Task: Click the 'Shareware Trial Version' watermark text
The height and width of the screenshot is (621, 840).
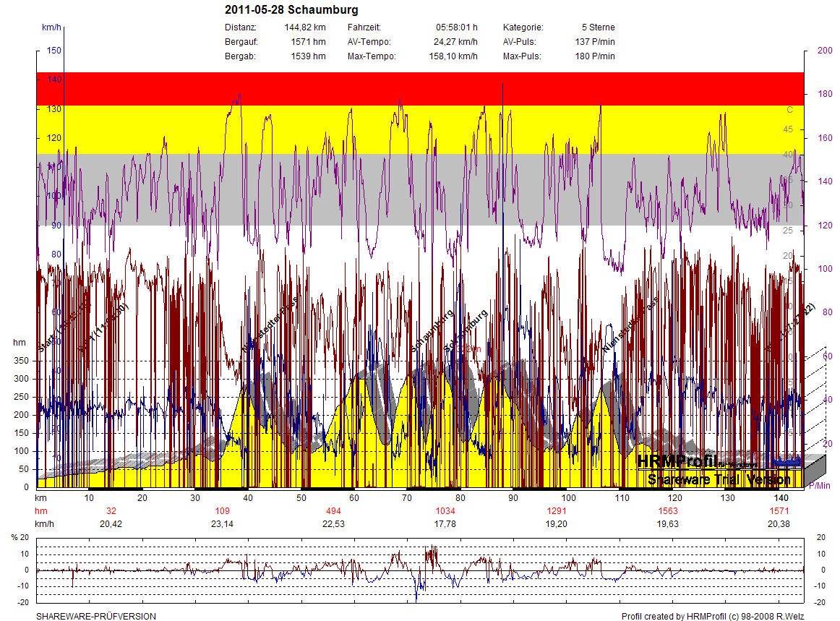Action: pyautogui.click(x=719, y=480)
